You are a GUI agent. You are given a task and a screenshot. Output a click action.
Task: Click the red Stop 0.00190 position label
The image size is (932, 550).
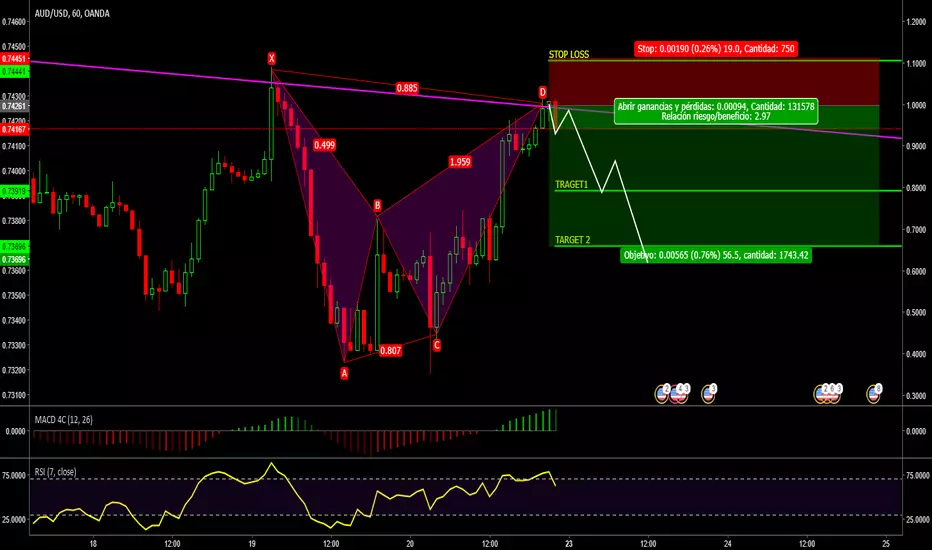tap(716, 49)
